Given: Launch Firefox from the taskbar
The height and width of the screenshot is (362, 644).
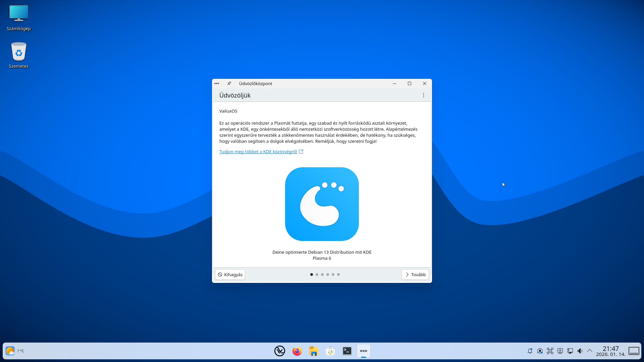Looking at the screenshot, I should pyautogui.click(x=297, y=351).
